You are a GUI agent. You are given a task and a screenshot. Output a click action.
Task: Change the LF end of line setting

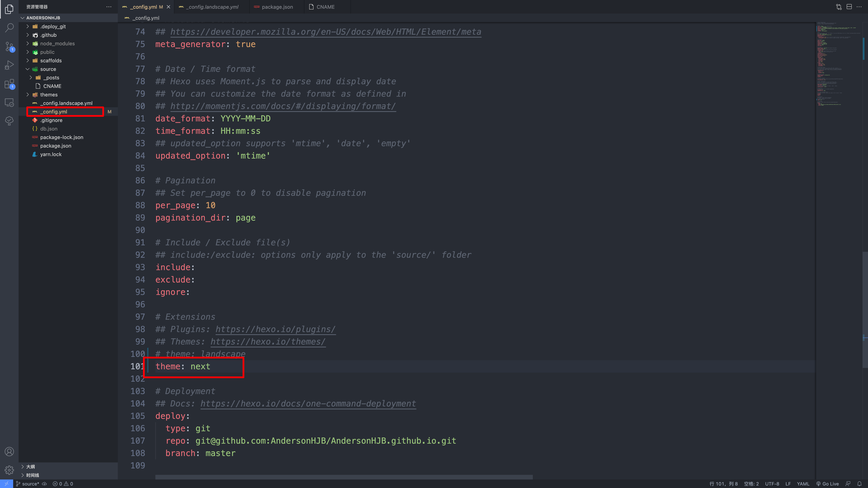point(788,484)
